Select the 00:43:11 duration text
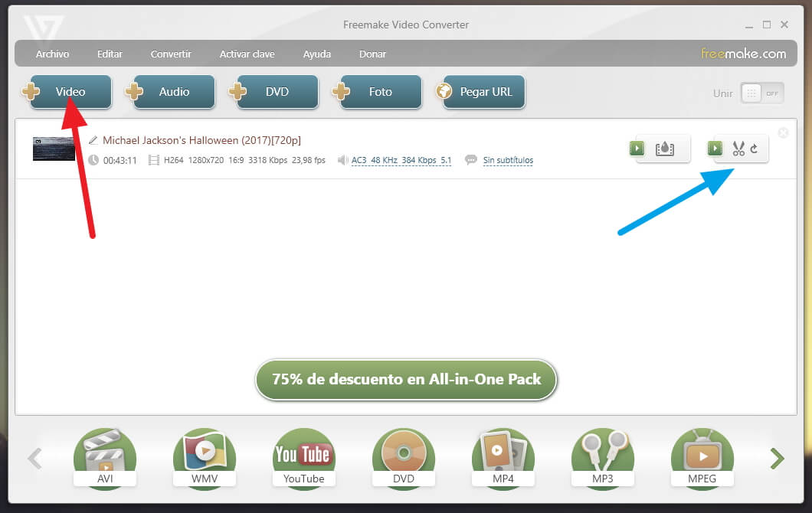The image size is (812, 513). [120, 161]
